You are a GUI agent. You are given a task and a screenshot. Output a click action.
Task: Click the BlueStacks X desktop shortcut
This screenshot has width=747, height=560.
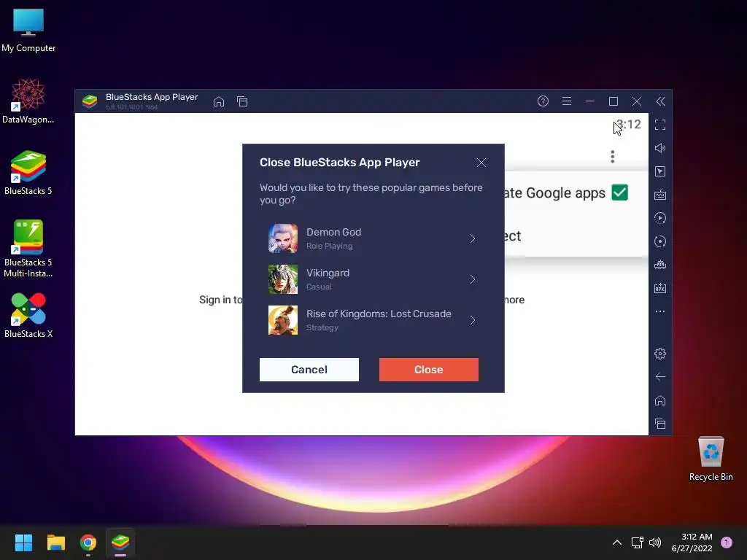(x=28, y=315)
